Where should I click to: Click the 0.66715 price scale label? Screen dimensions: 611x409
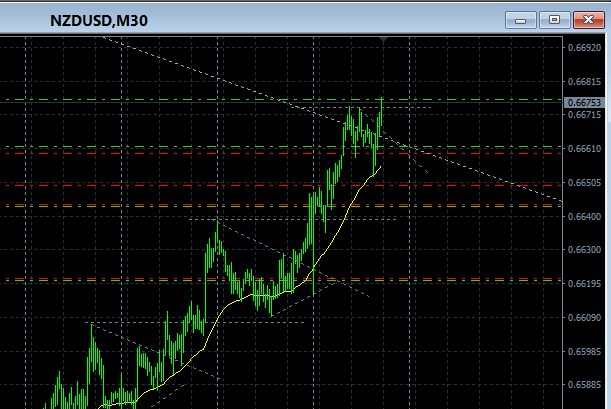pyautogui.click(x=585, y=115)
